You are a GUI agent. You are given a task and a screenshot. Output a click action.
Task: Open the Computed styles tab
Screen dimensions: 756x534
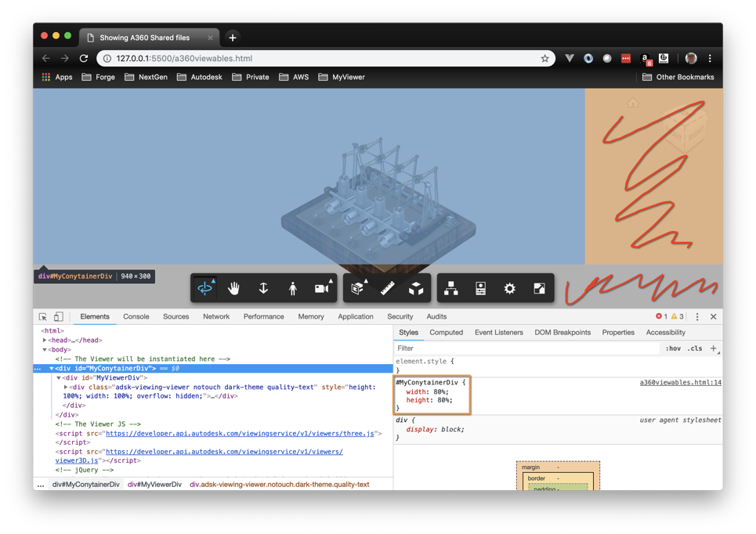point(446,333)
